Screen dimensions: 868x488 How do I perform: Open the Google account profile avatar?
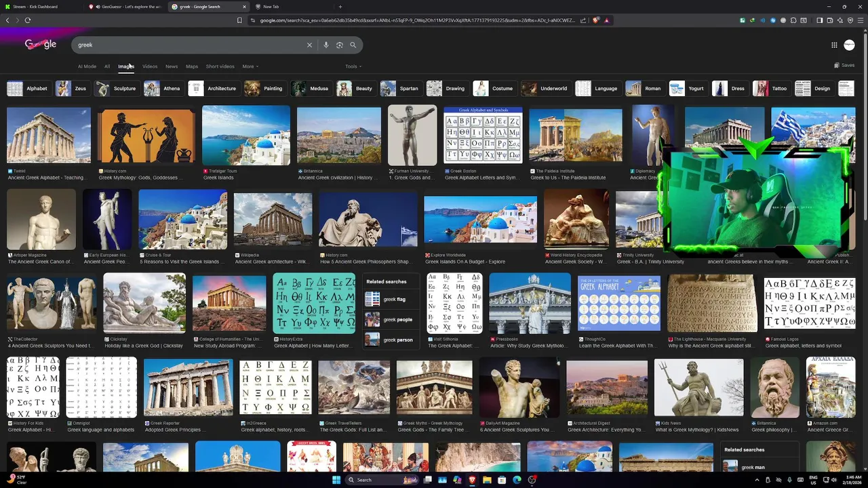pos(849,45)
